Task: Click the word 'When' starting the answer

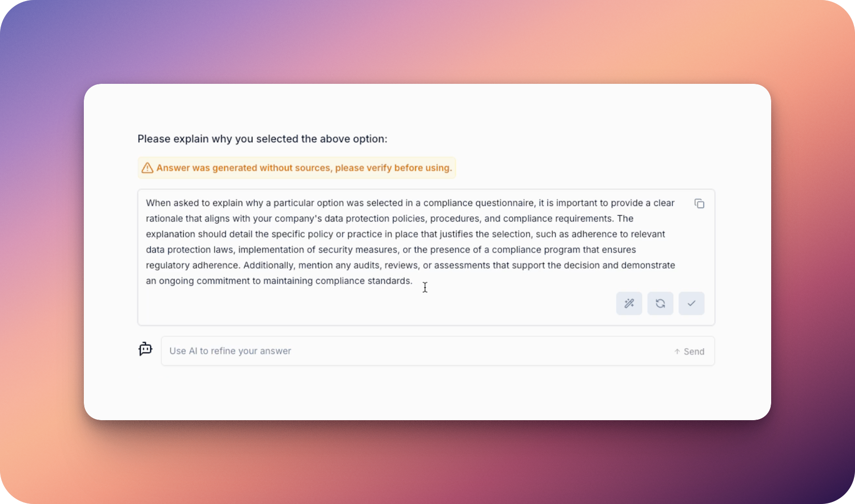Action: (158, 203)
